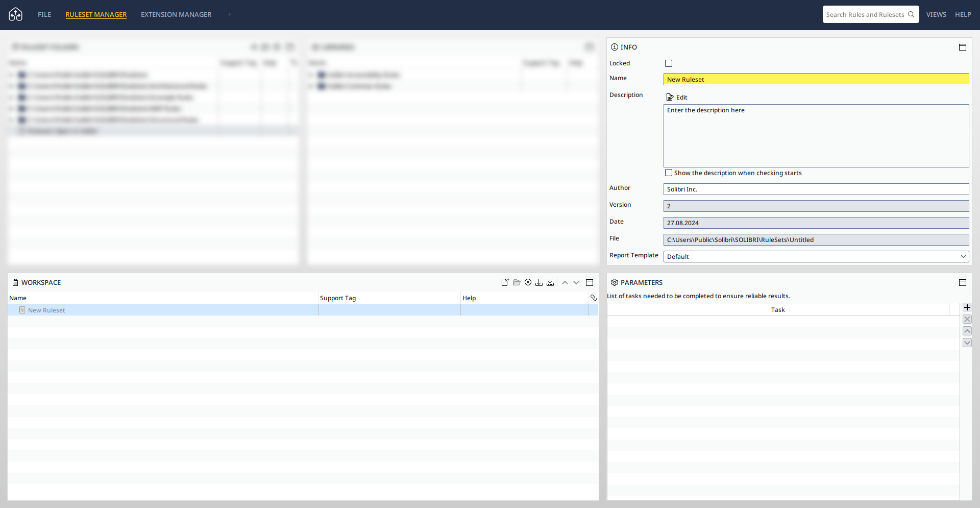Edit the Author field Solibri Inc.
This screenshot has height=508, width=980.
click(816, 189)
